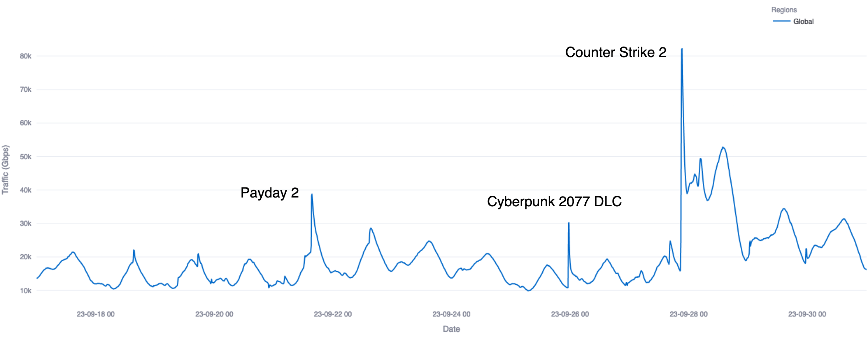Click the 23-09-22 00 date tick
Image resolution: width=868 pixels, height=352 pixels.
(333, 314)
